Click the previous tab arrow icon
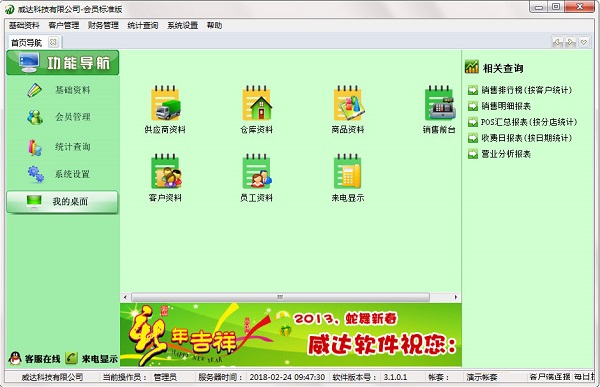 (x=558, y=42)
